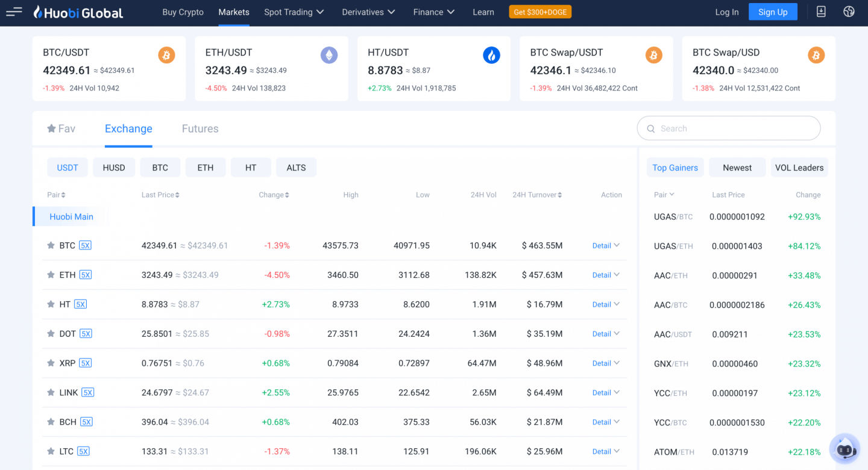Expand Detail for the XRP row

606,363
